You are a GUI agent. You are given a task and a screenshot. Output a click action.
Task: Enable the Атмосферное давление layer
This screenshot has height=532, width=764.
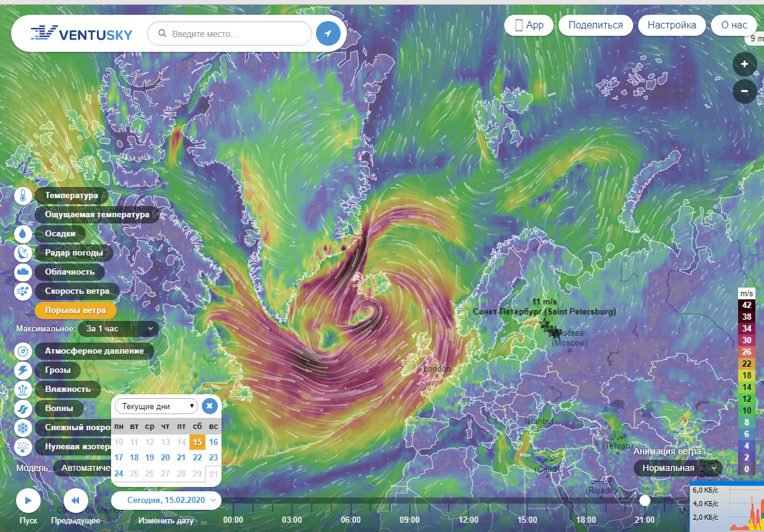[x=94, y=351]
